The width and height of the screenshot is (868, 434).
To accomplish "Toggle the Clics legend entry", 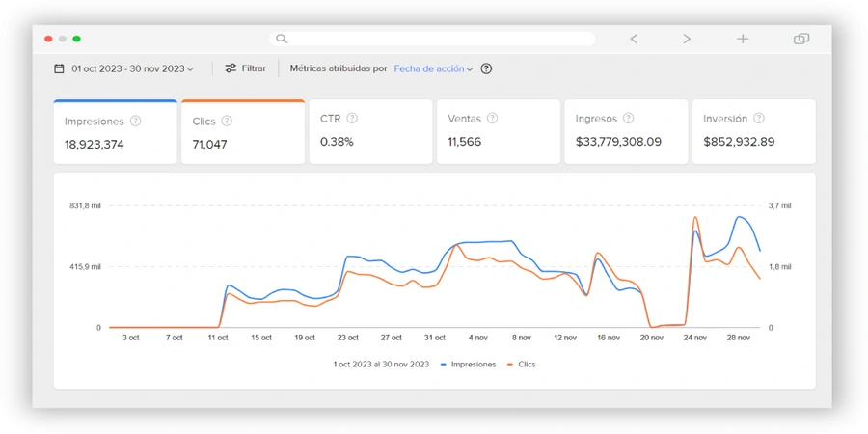I will [521, 365].
